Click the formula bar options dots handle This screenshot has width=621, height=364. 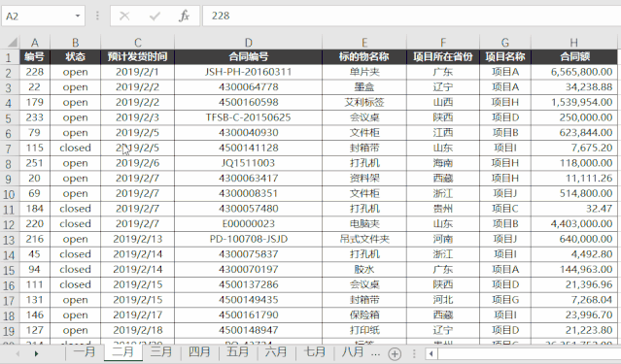(x=97, y=16)
